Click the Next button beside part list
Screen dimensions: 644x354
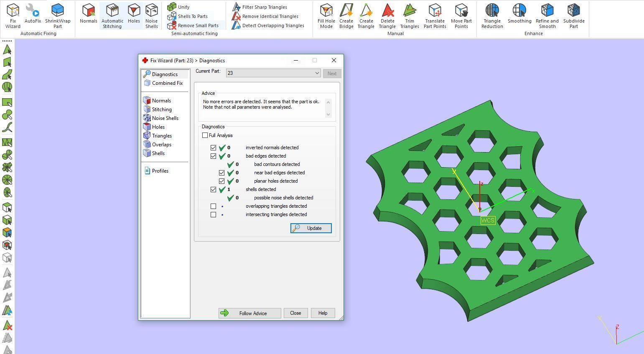[x=332, y=74]
